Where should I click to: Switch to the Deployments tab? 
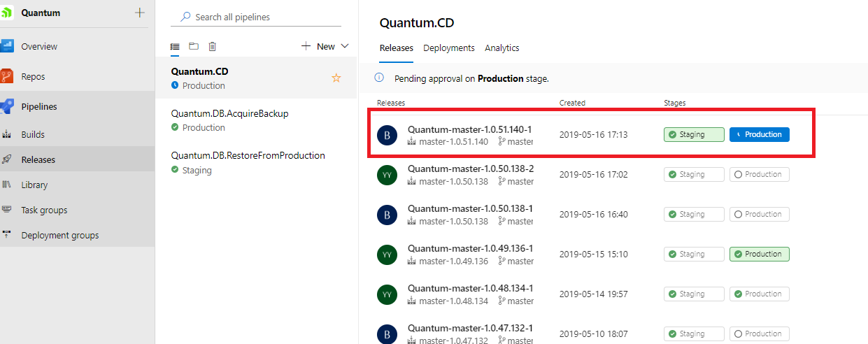[x=448, y=48]
